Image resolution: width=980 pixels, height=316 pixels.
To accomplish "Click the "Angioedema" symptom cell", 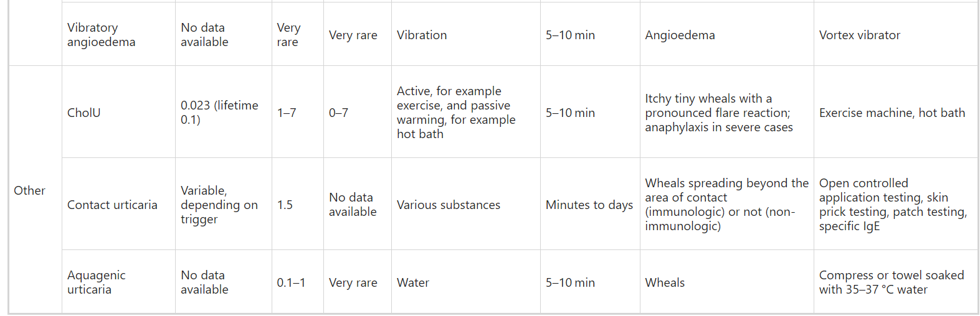I will tap(680, 35).
